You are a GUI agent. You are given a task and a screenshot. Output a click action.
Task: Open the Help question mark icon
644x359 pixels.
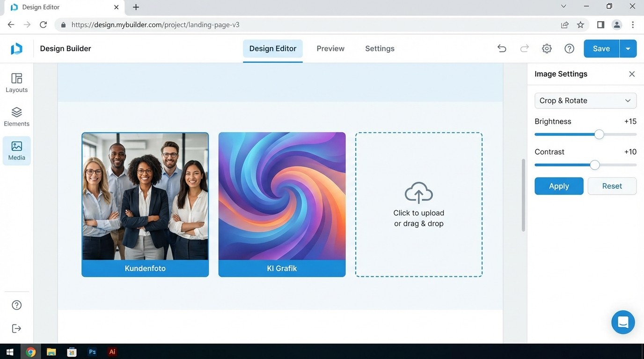tap(569, 48)
